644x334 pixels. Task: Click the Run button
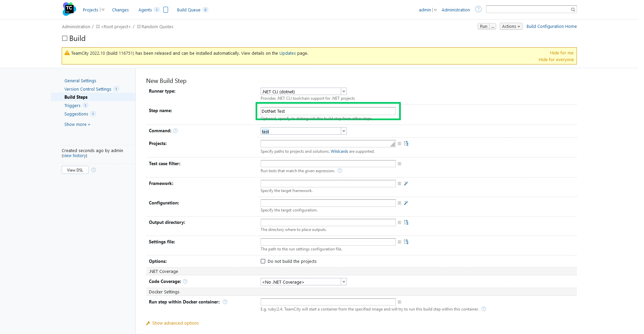pos(484,27)
